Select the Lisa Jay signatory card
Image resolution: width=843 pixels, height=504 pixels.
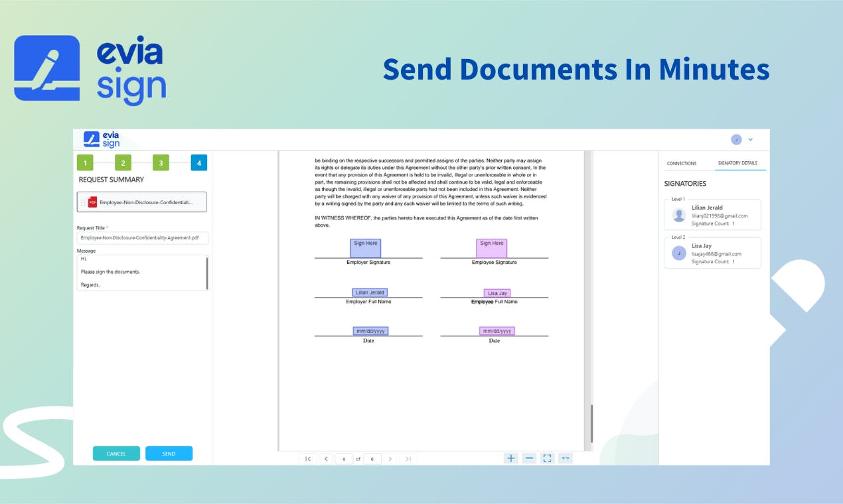click(712, 253)
